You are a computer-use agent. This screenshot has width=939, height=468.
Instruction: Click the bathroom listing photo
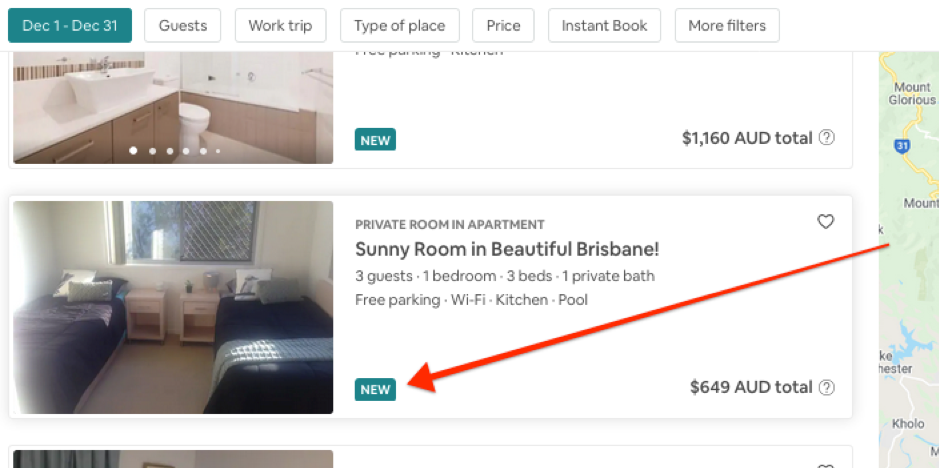click(173, 108)
